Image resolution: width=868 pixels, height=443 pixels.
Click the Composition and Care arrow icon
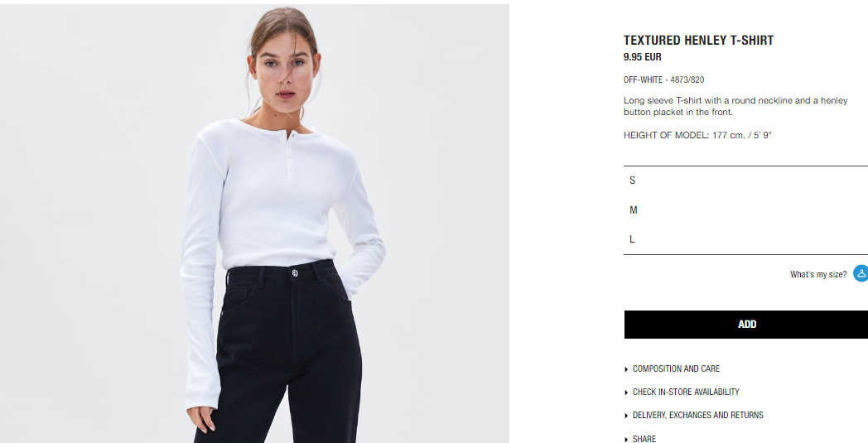626,369
